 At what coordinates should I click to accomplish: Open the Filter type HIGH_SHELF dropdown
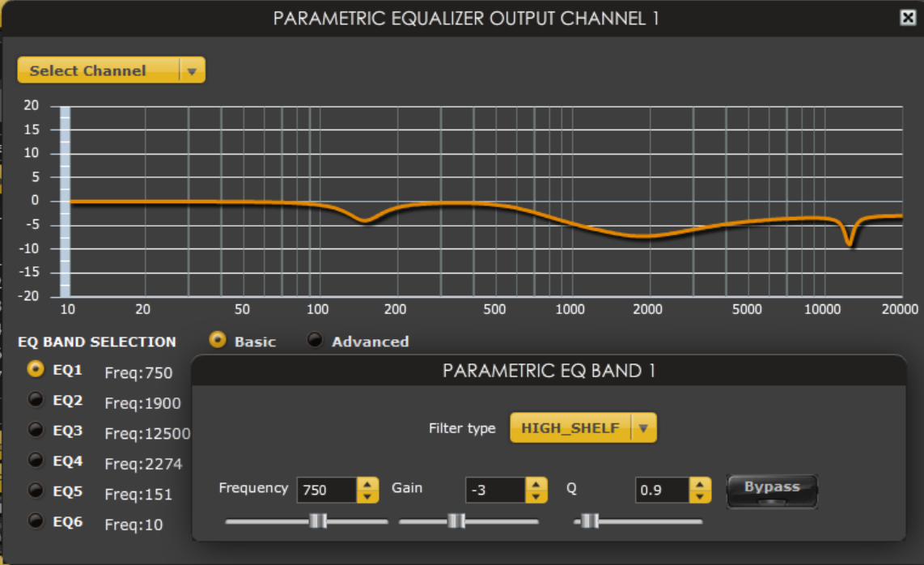click(x=583, y=427)
